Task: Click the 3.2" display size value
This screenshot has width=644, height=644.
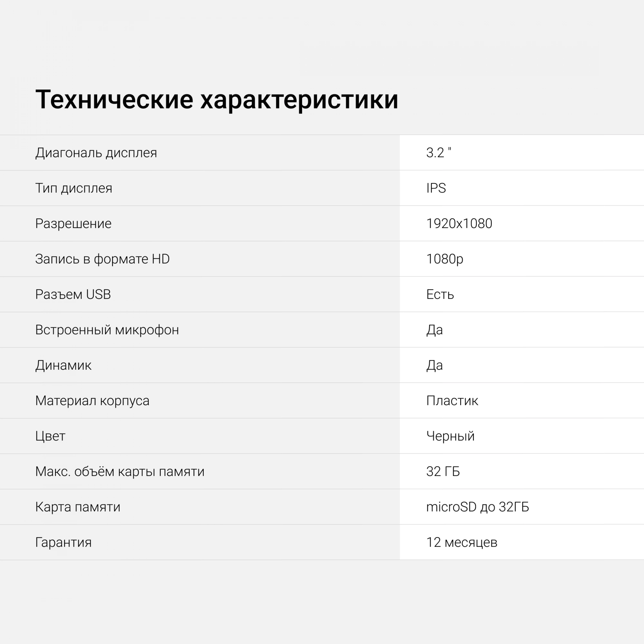Action: coord(438,153)
